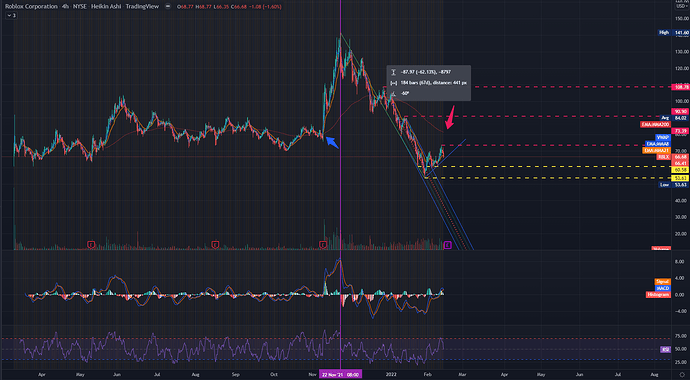This screenshot has width=690, height=380.
Task: Click the Low 53.63 price label
Action: click(673, 185)
